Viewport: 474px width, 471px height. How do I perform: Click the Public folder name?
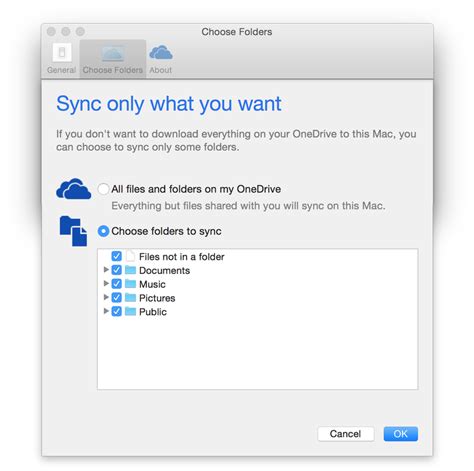[153, 312]
